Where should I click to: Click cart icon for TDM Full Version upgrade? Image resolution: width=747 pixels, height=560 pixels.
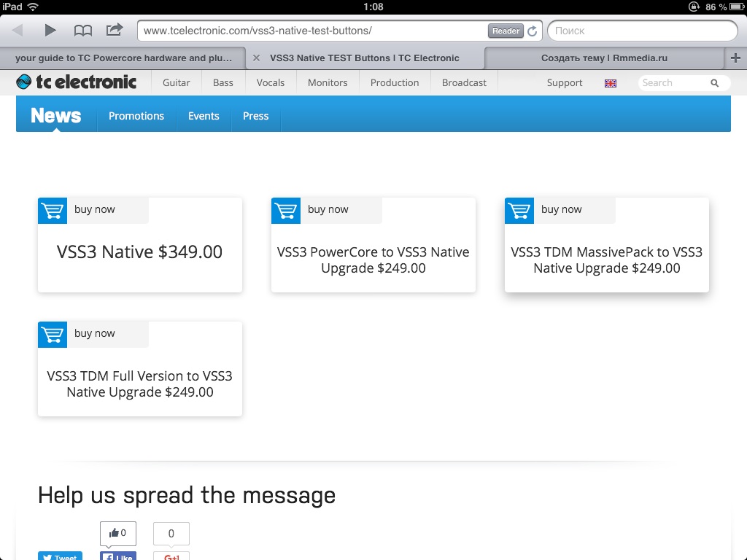pyautogui.click(x=53, y=335)
